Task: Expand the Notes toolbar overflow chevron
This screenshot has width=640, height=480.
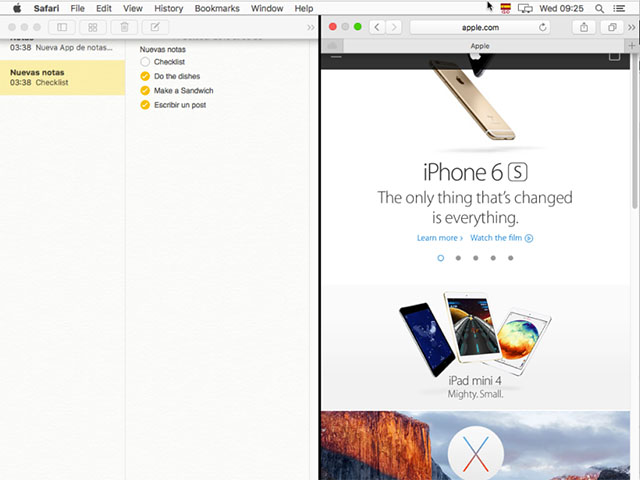Action: pyautogui.click(x=310, y=27)
